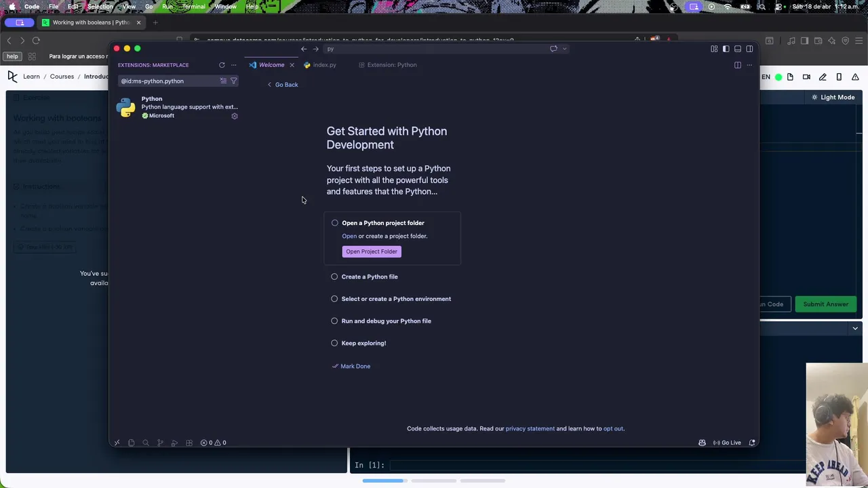Click video camera icon in browser toolbar
Screen dimensions: 868x488
[806, 77]
